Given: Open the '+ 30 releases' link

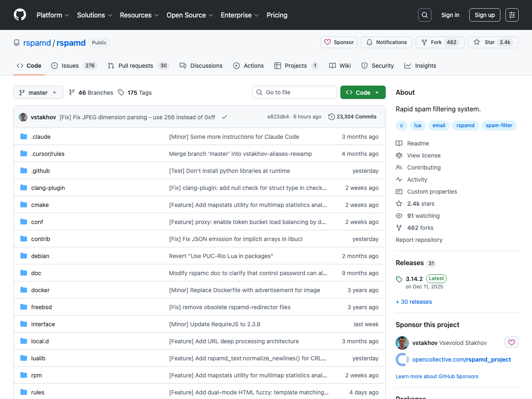Looking at the screenshot, I should pyautogui.click(x=414, y=302).
